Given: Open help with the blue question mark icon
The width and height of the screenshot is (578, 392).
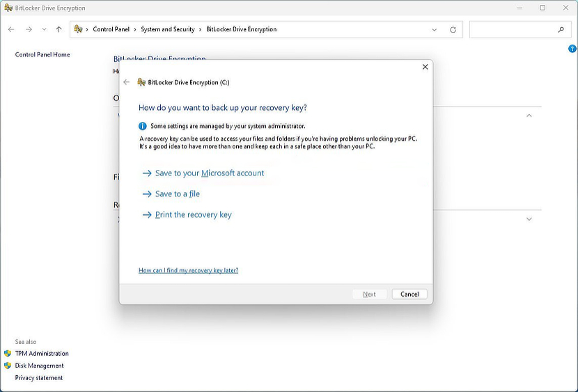Looking at the screenshot, I should coord(572,49).
